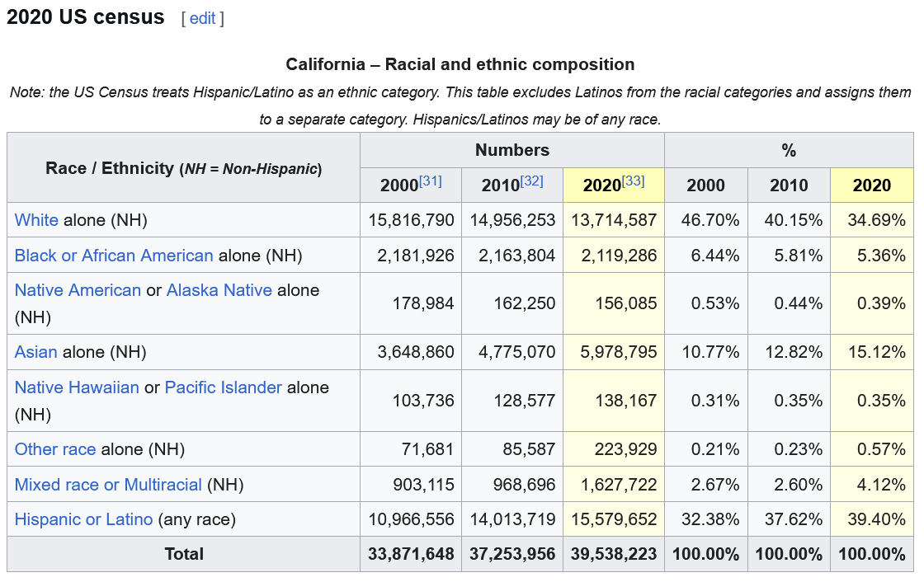Select the total 37,253,956

512,554
